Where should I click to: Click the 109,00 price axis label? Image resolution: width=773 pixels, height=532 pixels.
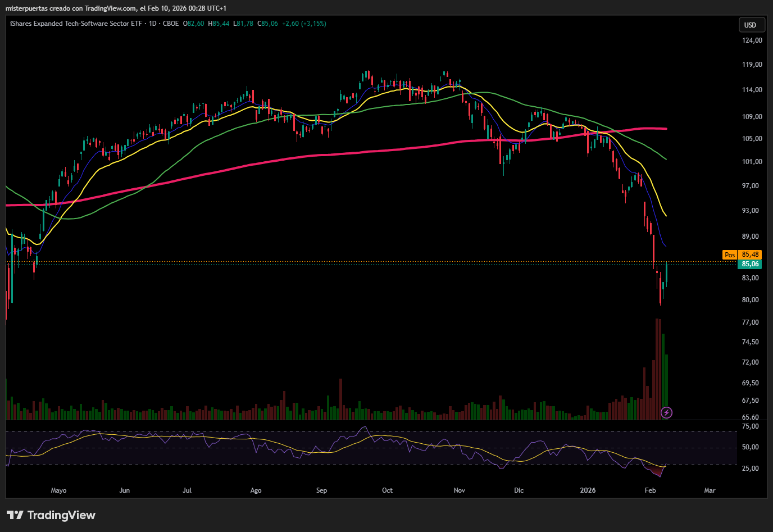click(752, 117)
